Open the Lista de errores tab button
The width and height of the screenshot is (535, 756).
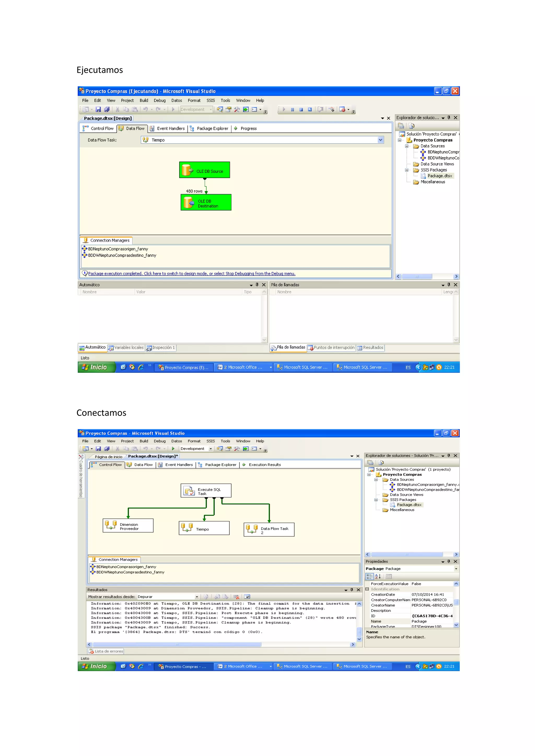[x=106, y=651]
